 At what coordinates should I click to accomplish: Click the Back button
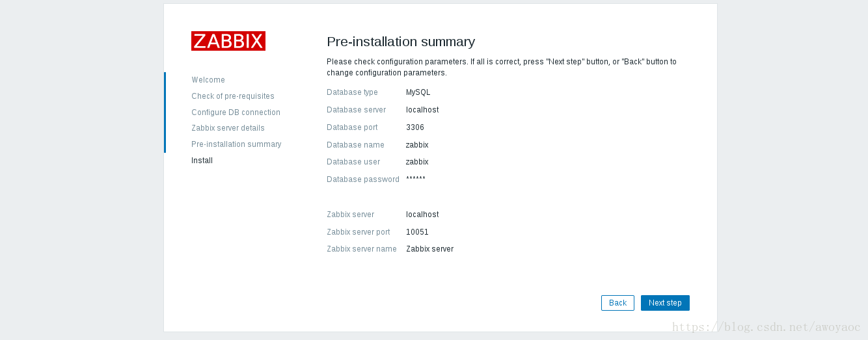(617, 303)
